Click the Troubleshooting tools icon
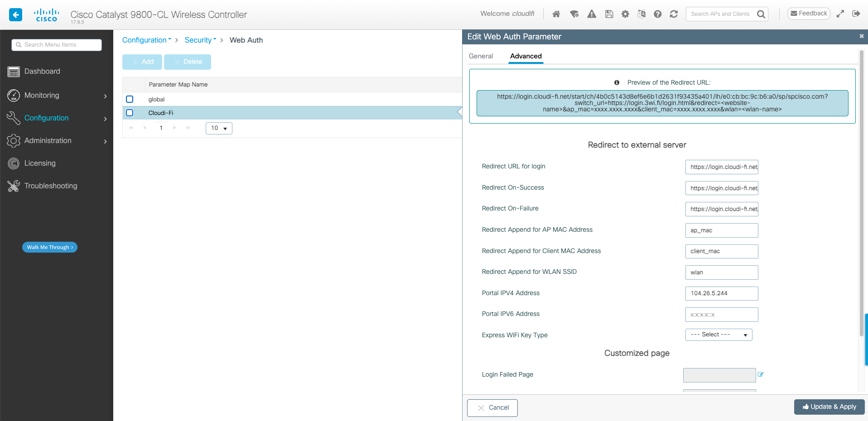868x421 pixels. [x=14, y=186]
